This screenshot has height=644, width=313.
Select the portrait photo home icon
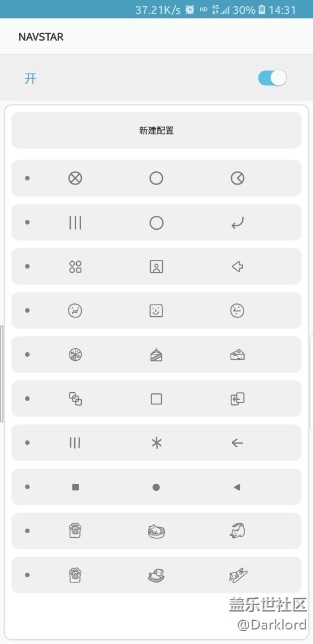point(156,266)
